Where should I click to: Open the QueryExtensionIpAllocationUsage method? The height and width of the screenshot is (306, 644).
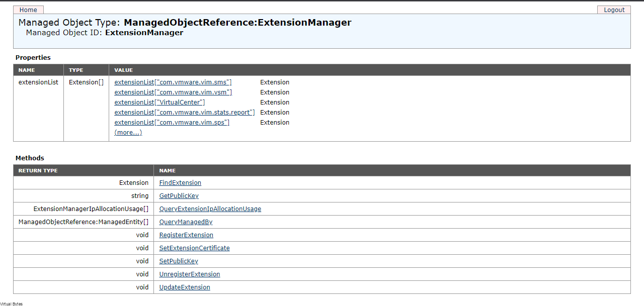click(x=210, y=209)
